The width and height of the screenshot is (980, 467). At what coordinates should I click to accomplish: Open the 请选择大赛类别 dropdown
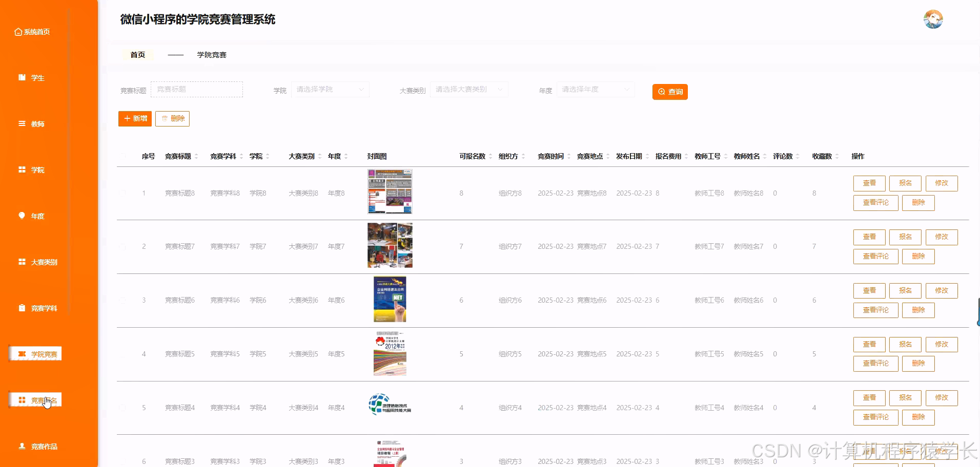(468, 89)
